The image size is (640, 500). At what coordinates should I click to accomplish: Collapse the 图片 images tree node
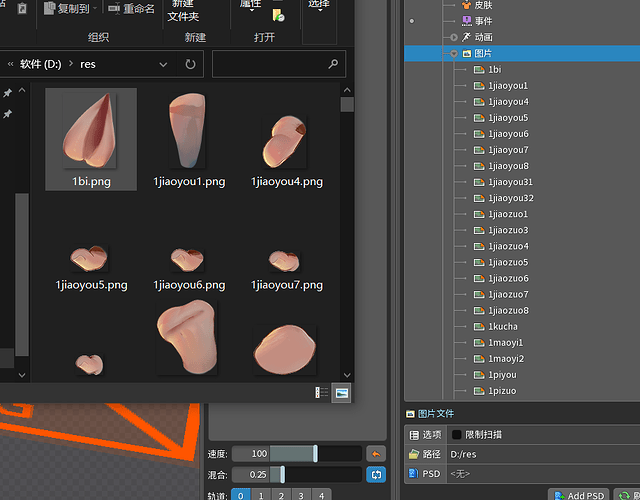tap(453, 53)
